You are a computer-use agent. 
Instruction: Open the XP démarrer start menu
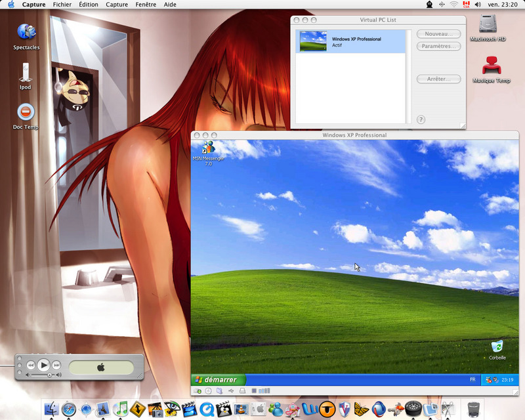tap(219, 379)
